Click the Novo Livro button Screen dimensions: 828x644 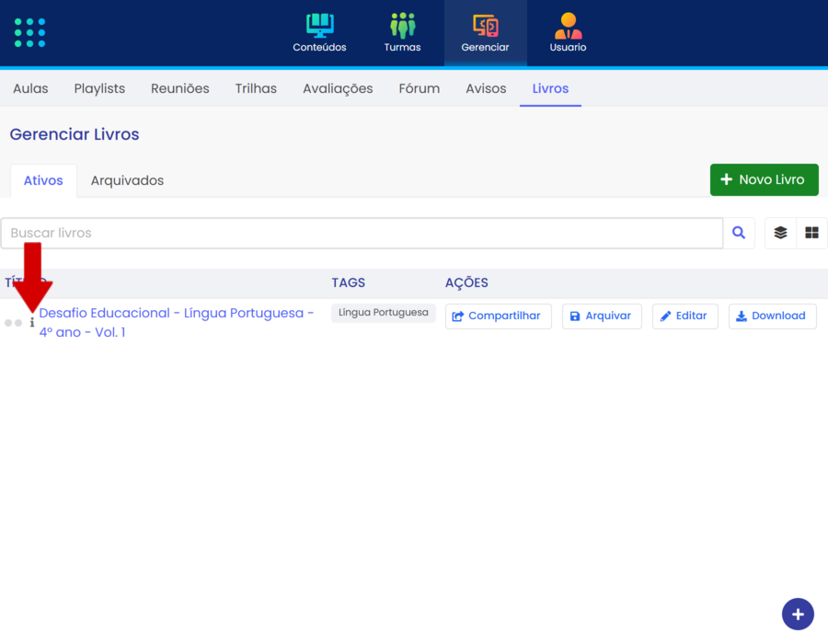(x=764, y=179)
